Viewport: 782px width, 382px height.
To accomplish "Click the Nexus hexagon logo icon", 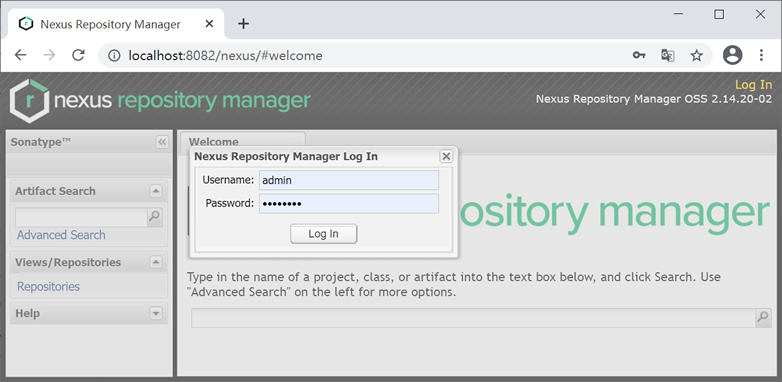I will (29, 101).
